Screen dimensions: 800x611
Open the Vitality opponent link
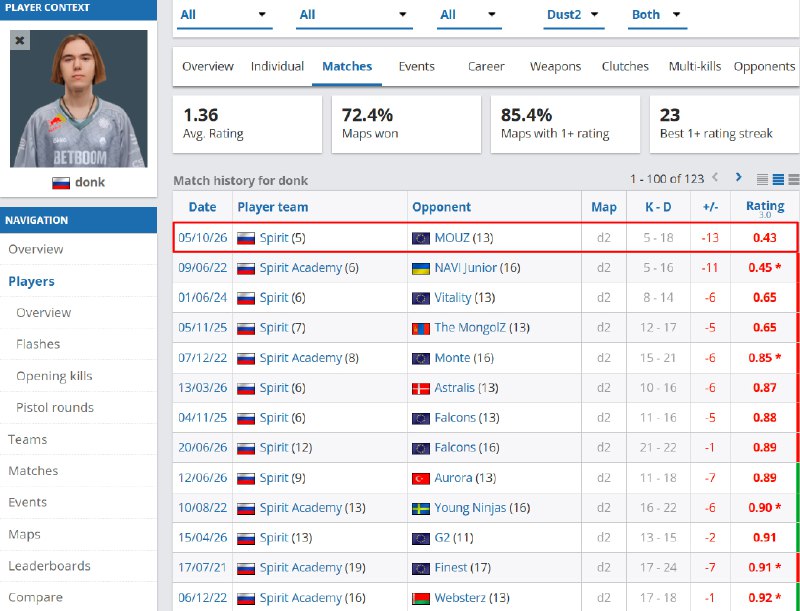[x=453, y=298]
